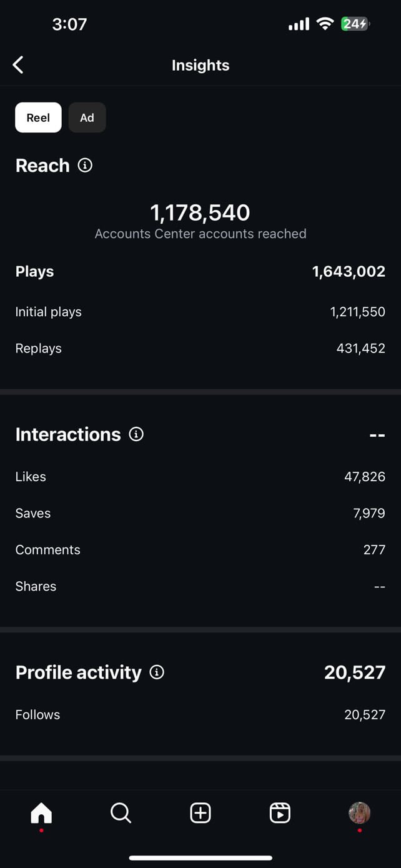
Task: Select the Reel tab
Action: pos(38,117)
